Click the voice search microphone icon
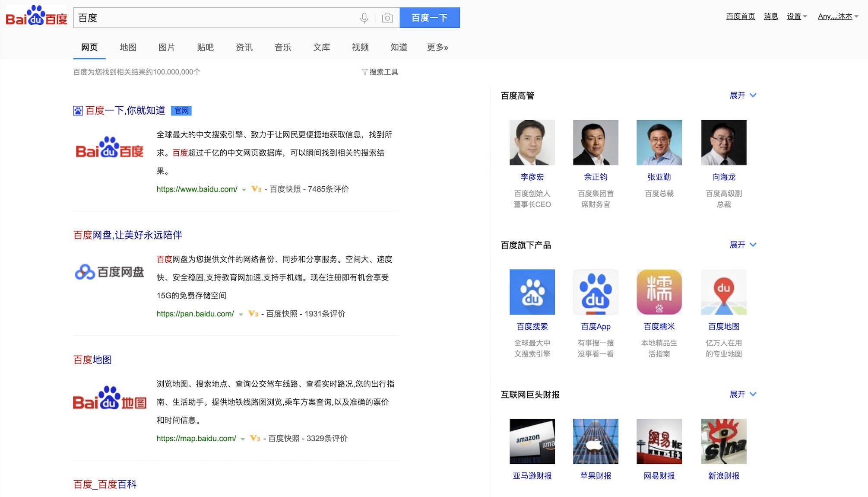 click(x=364, y=18)
